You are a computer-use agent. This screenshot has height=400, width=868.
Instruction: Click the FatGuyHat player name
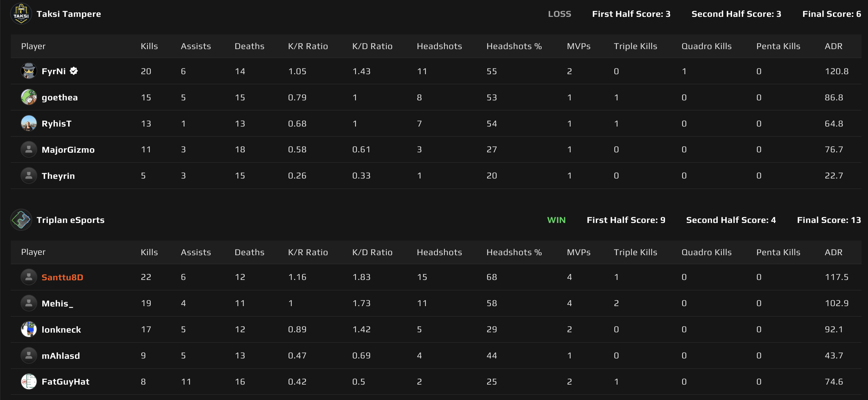[x=65, y=381]
